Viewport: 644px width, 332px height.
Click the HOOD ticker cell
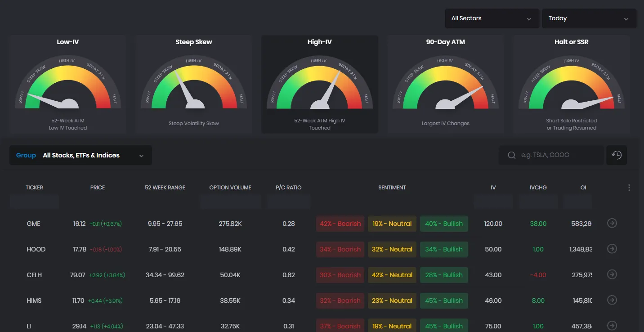point(36,249)
